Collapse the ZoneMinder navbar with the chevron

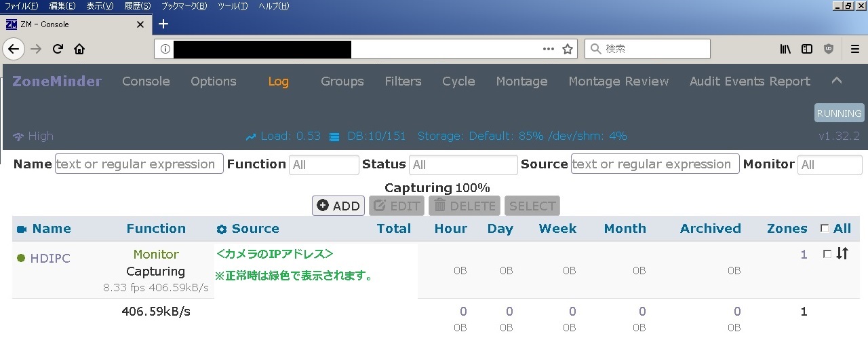(x=837, y=80)
